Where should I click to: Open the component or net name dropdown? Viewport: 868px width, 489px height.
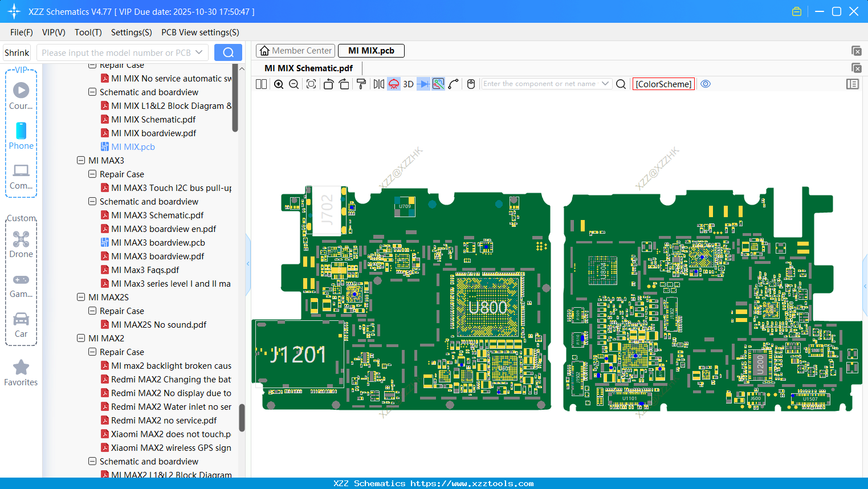tap(605, 84)
